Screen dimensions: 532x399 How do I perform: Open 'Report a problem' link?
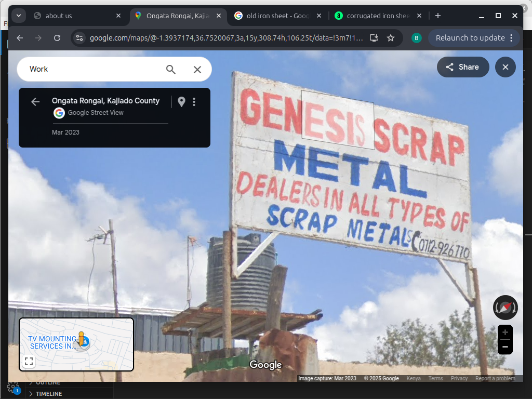tap(495, 378)
